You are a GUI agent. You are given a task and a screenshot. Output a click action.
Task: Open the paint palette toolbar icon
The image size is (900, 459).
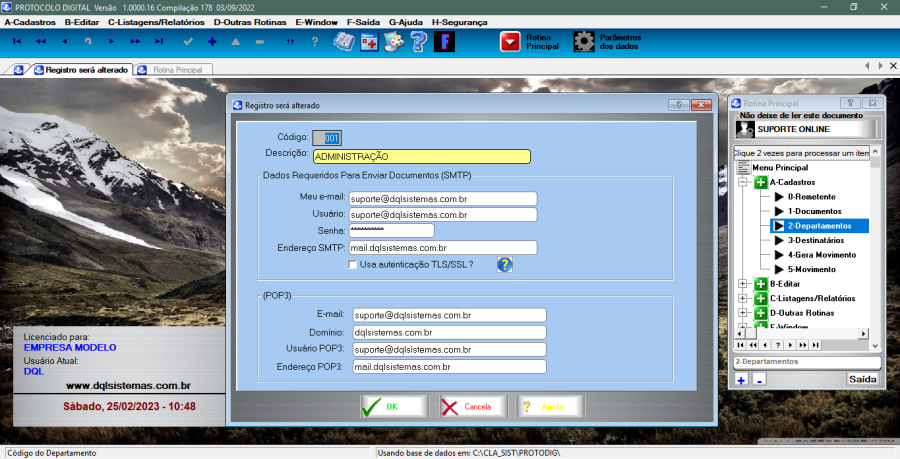[x=394, y=42]
